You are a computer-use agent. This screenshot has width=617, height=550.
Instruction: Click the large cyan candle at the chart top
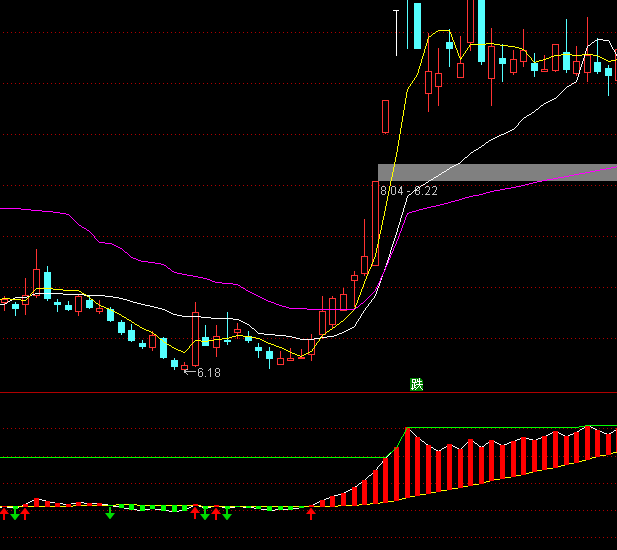(417, 25)
